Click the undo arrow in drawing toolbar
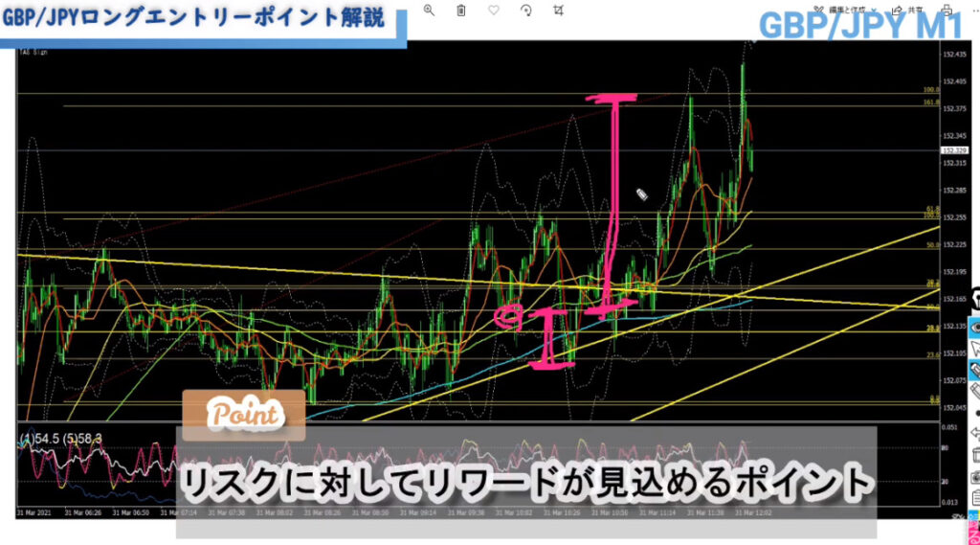 tap(974, 433)
